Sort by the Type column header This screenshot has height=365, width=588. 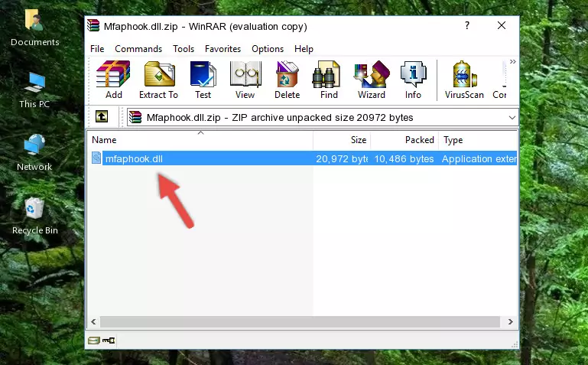478,140
